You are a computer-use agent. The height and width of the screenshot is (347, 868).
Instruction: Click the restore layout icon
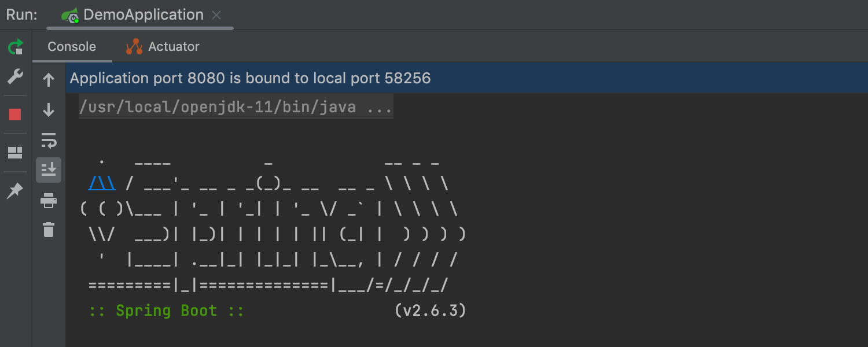[x=16, y=153]
